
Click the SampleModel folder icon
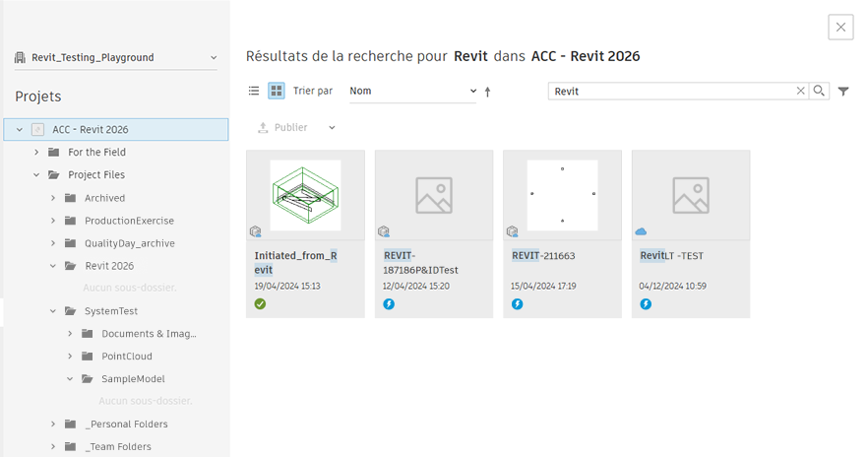pos(87,379)
